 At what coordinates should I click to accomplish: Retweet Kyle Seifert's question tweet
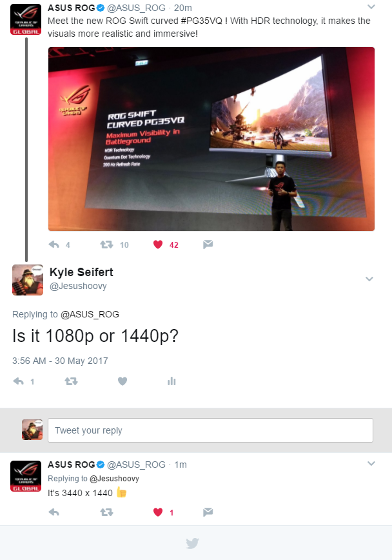pyautogui.click(x=71, y=381)
